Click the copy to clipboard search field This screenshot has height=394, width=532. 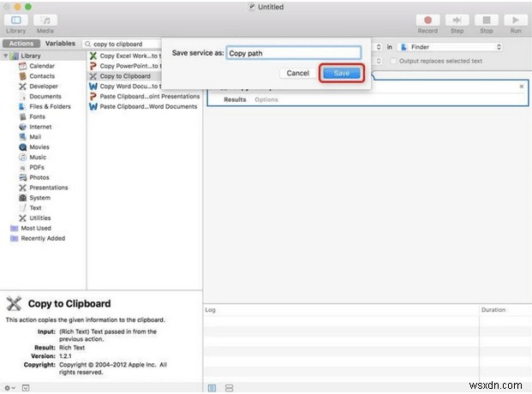pyautogui.click(x=123, y=45)
